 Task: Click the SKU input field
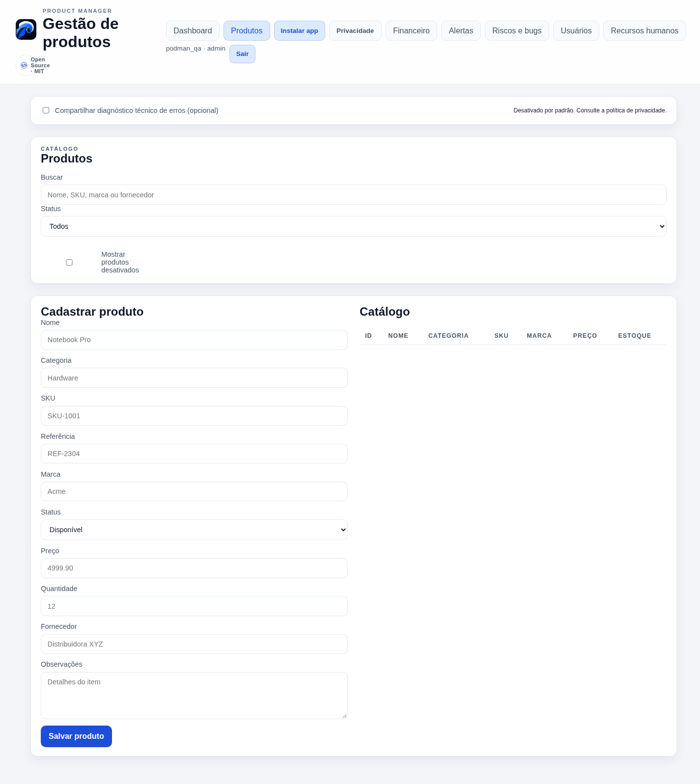pos(194,416)
